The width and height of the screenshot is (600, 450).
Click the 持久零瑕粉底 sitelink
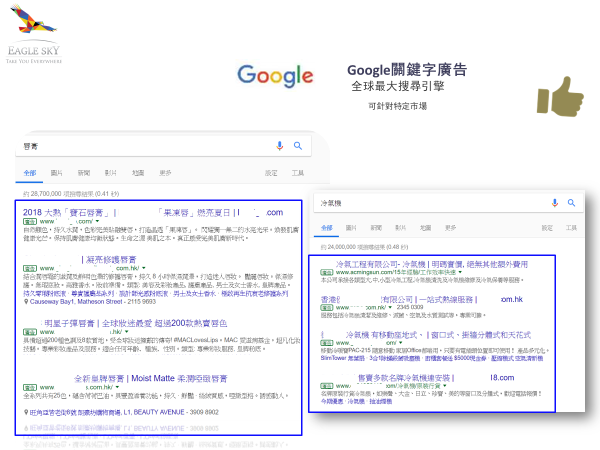(x=45, y=293)
